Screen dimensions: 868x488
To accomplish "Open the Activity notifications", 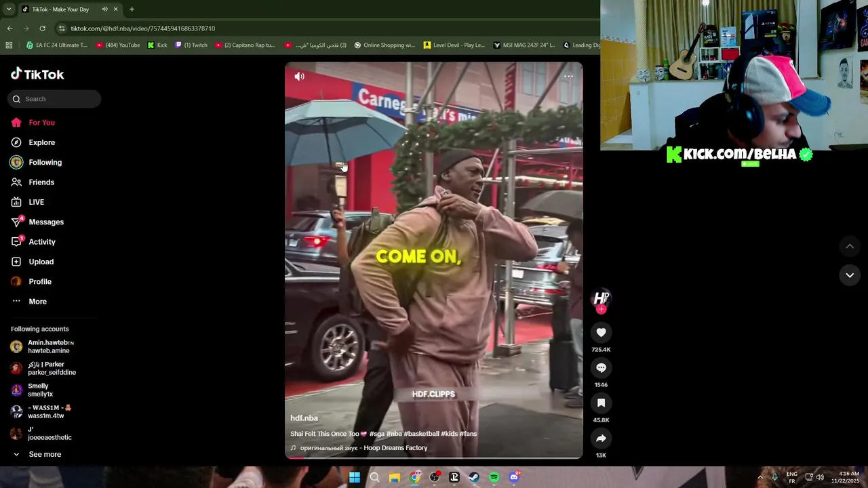I will coord(33,242).
